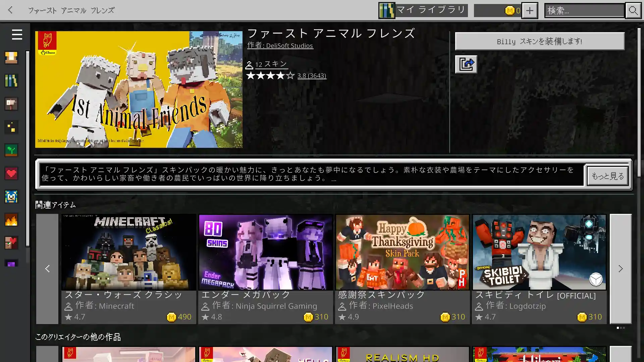Viewport: 644px width, 362px height.
Task: Click the share pack icon
Action: tap(466, 64)
